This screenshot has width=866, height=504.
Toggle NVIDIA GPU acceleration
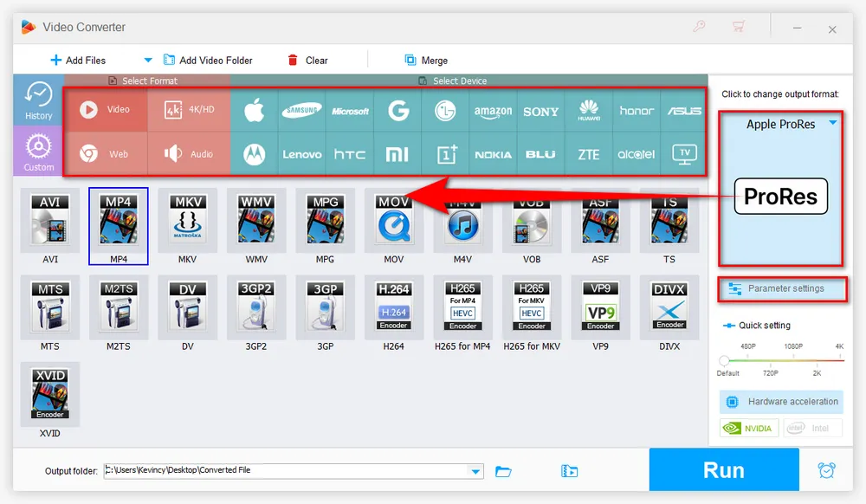pos(749,428)
